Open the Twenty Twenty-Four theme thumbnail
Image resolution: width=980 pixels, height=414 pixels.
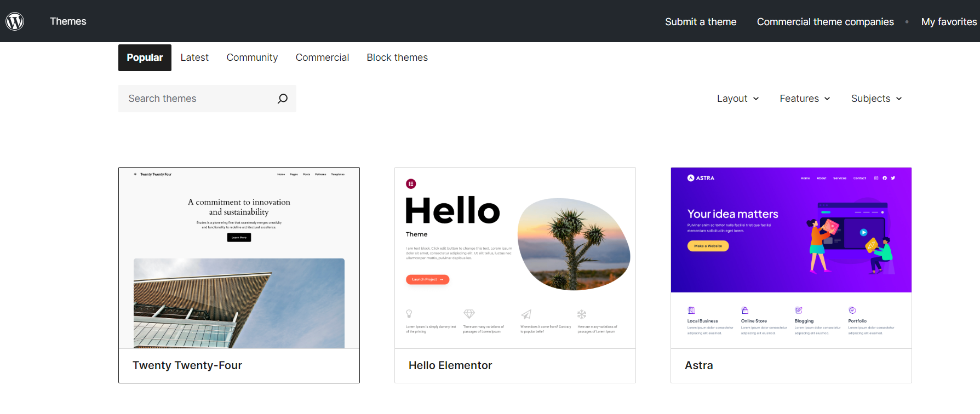(x=239, y=258)
